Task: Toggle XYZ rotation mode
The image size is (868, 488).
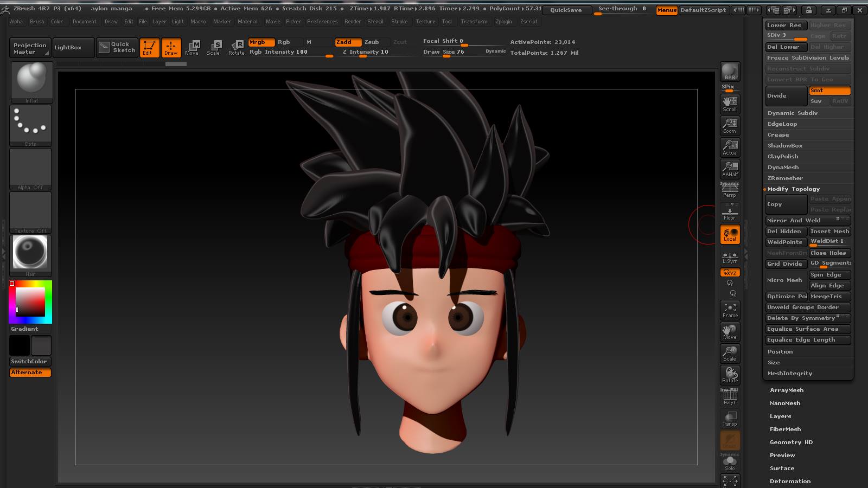Action: tap(730, 272)
